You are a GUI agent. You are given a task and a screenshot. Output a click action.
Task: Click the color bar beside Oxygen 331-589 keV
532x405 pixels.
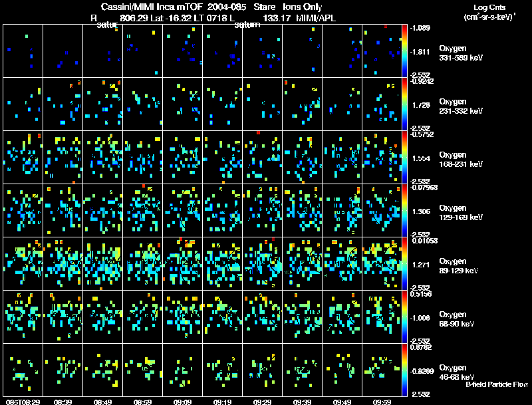(404, 51)
